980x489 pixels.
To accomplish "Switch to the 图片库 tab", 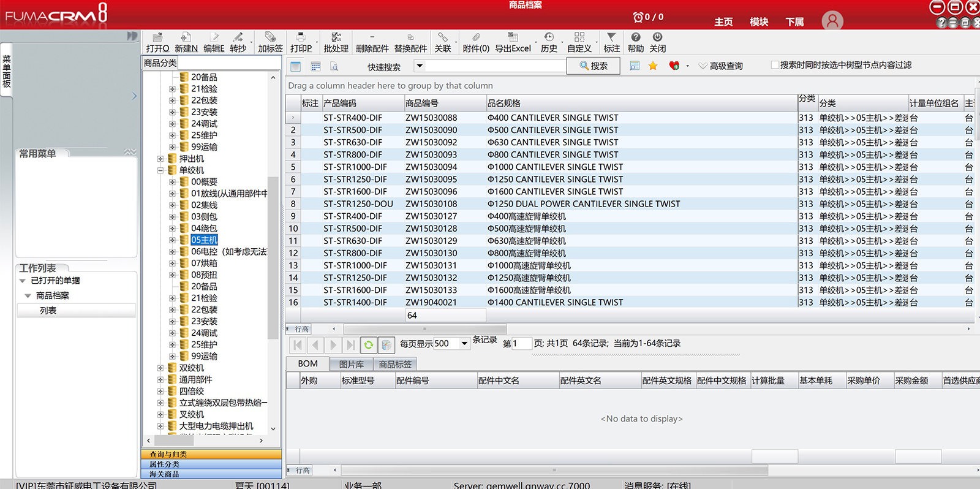I will (x=351, y=364).
